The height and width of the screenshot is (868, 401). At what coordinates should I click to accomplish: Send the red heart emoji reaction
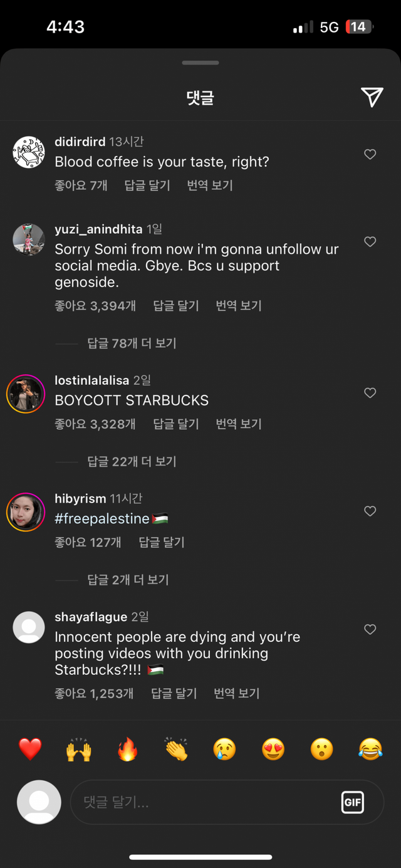click(30, 749)
